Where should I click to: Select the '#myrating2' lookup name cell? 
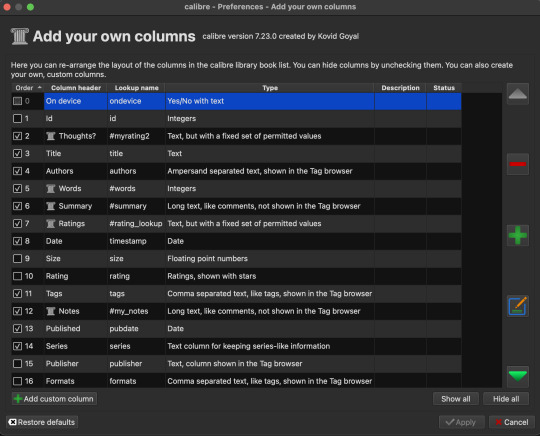[136, 136]
